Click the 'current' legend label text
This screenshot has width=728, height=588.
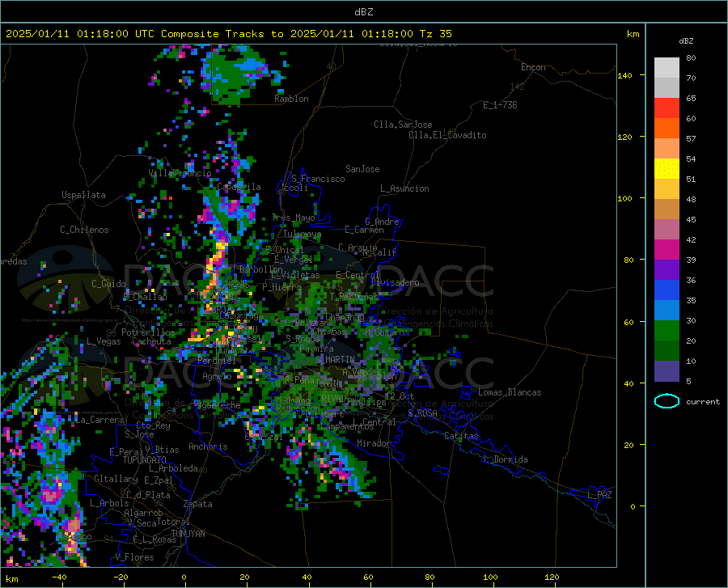702,401
